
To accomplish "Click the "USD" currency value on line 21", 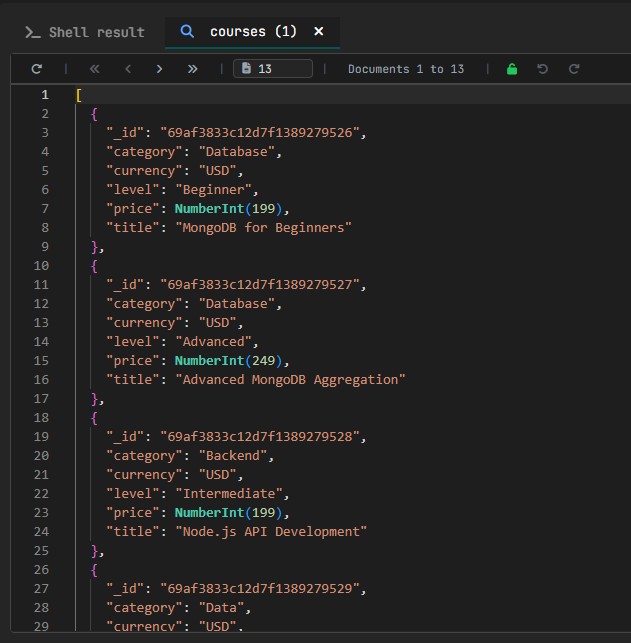I will click(217, 475).
